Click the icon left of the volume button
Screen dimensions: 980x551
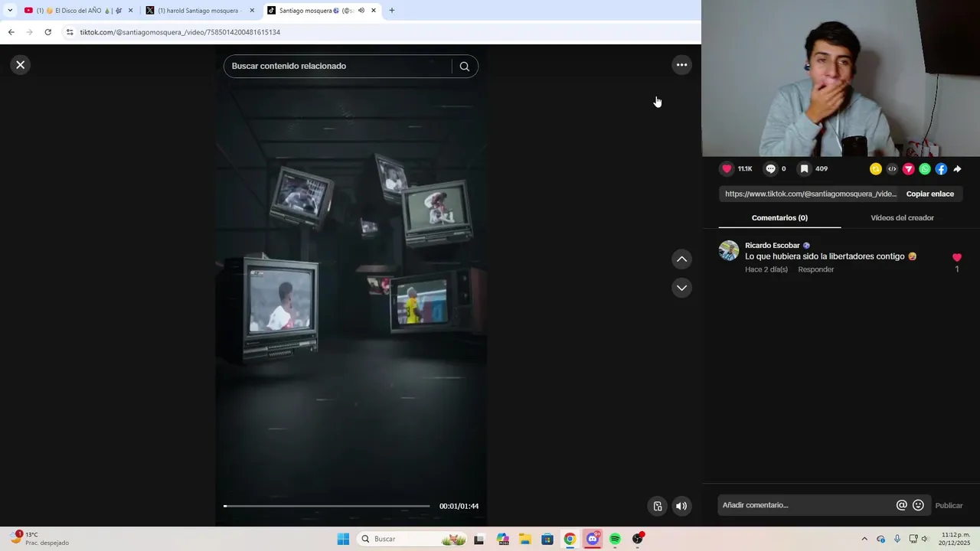[657, 506]
